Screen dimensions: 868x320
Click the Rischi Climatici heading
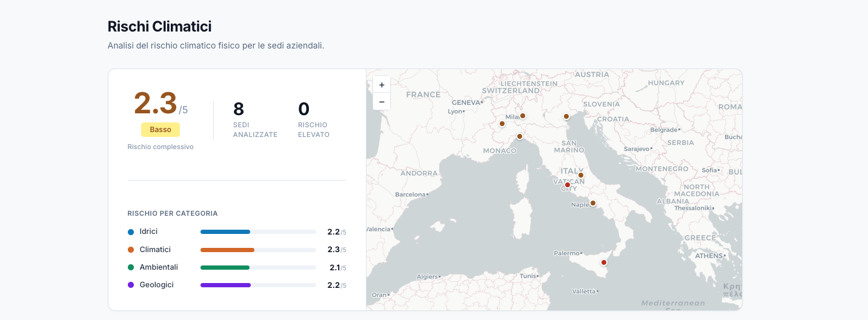click(159, 27)
